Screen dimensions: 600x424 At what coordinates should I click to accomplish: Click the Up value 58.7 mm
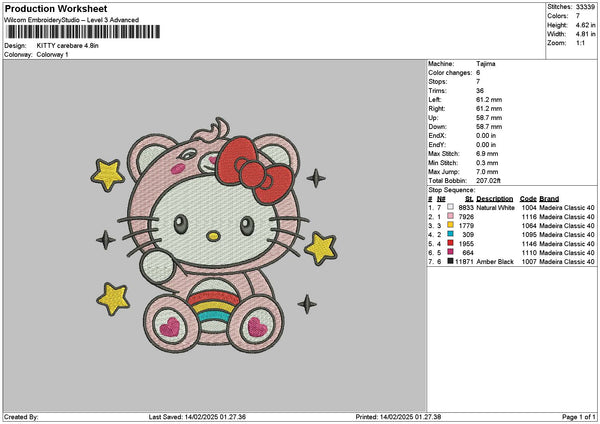click(489, 118)
